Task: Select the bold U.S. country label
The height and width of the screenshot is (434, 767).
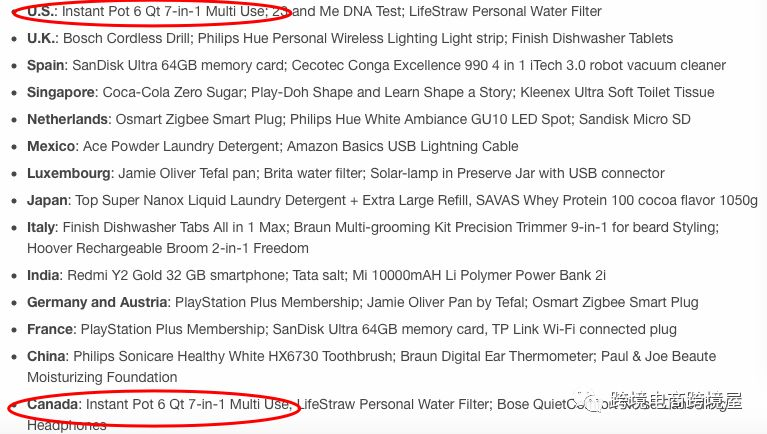Action: click(x=41, y=12)
